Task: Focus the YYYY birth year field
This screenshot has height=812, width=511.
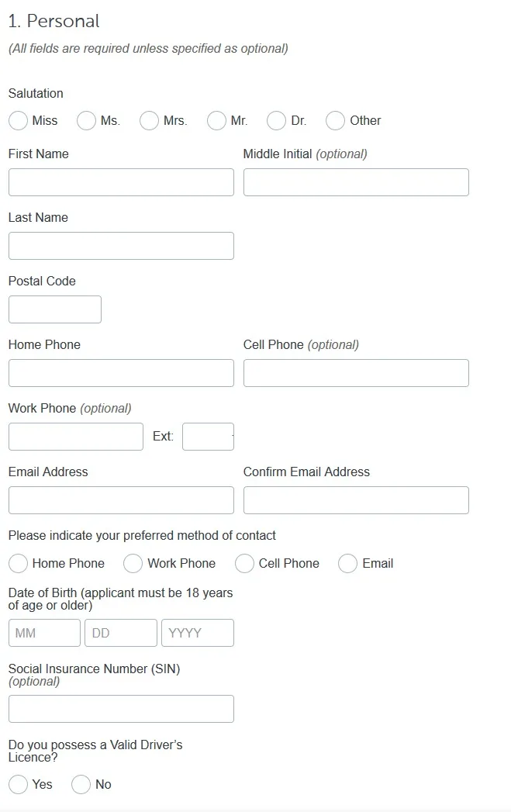Action: (x=198, y=633)
